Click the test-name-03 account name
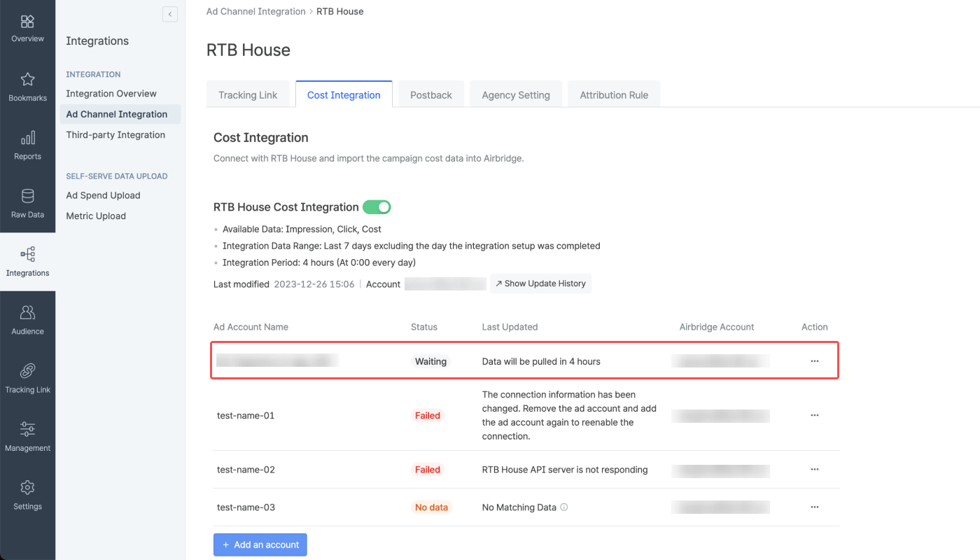 pyautogui.click(x=246, y=507)
